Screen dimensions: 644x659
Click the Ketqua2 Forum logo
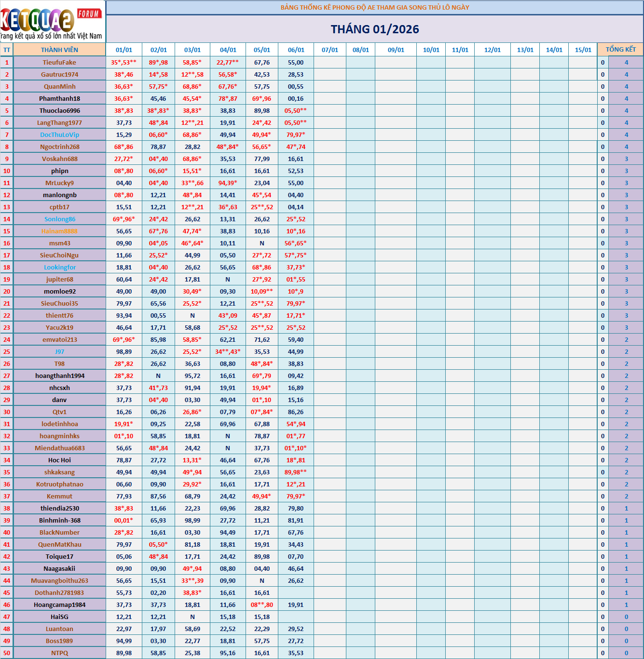tap(52, 22)
